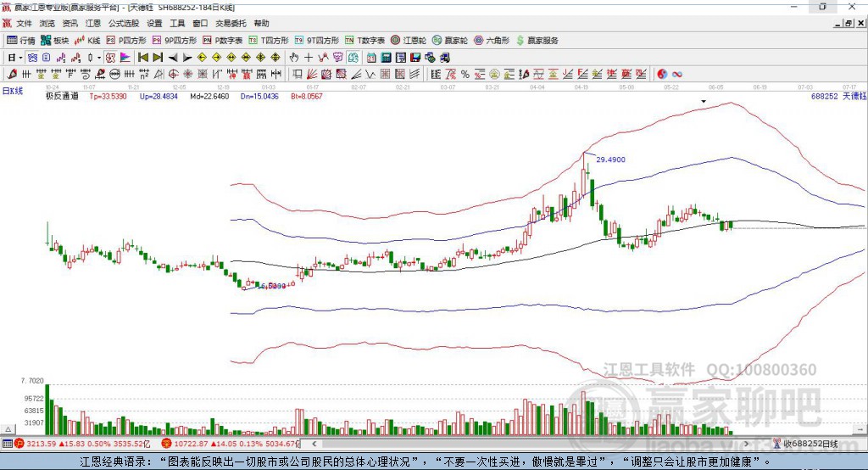Click the blue infinity symbol icon
868x470 pixels.
(677, 75)
